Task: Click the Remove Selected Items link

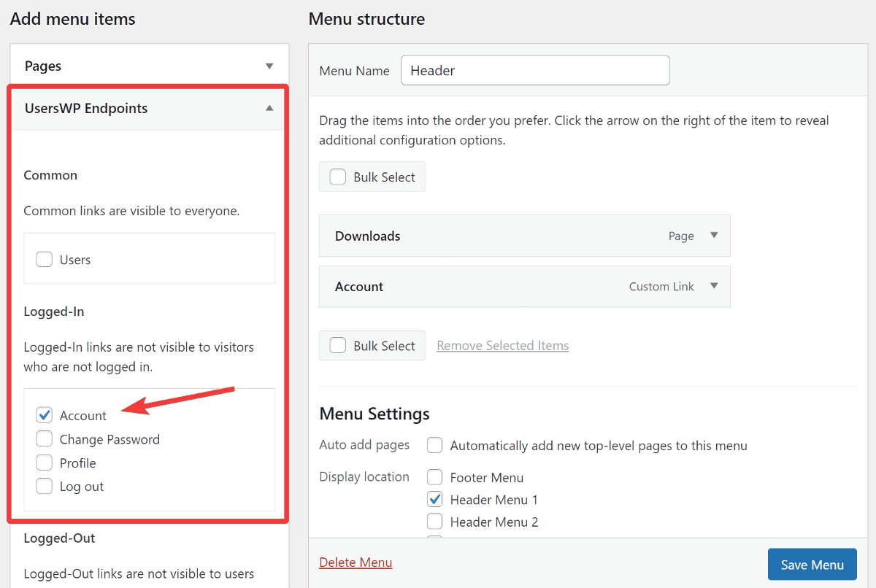Action: [x=502, y=346]
